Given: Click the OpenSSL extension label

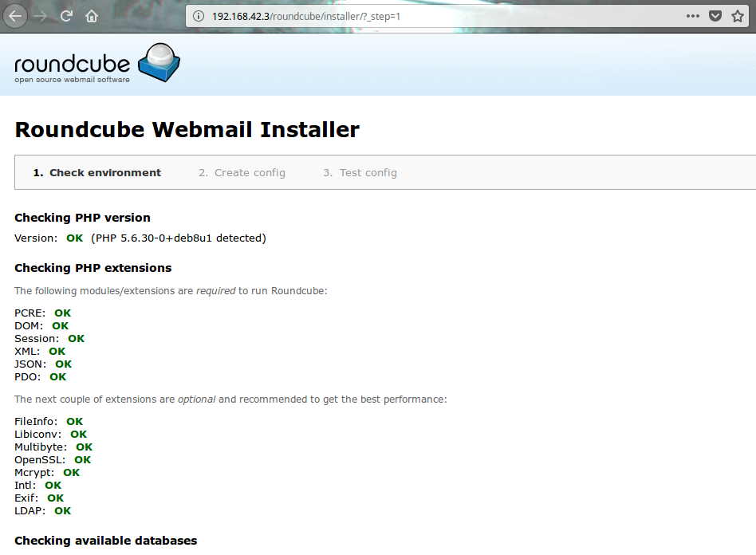Looking at the screenshot, I should (x=40, y=460).
